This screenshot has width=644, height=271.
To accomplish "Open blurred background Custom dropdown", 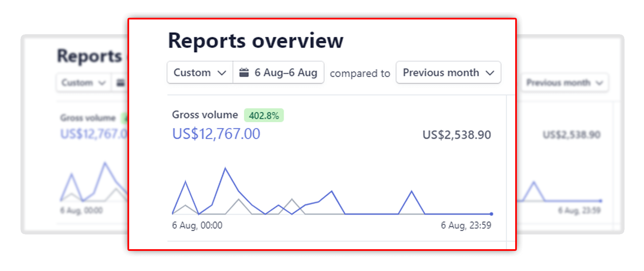I will click(84, 83).
